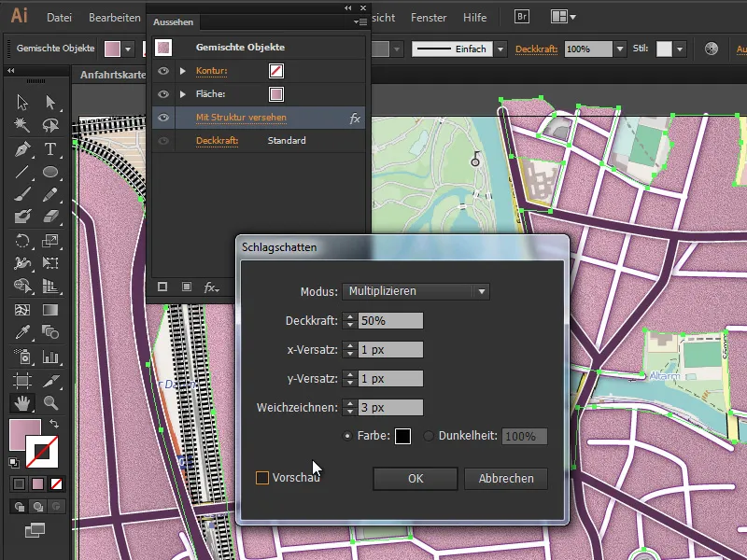Select the Hand tool
This screenshot has height=560, width=747.
tap(22, 403)
